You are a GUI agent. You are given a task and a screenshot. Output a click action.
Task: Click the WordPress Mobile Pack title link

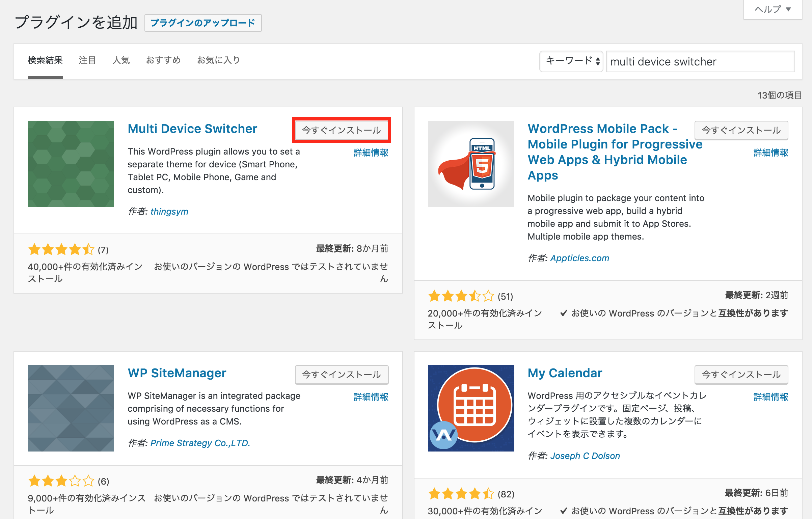[x=615, y=152]
